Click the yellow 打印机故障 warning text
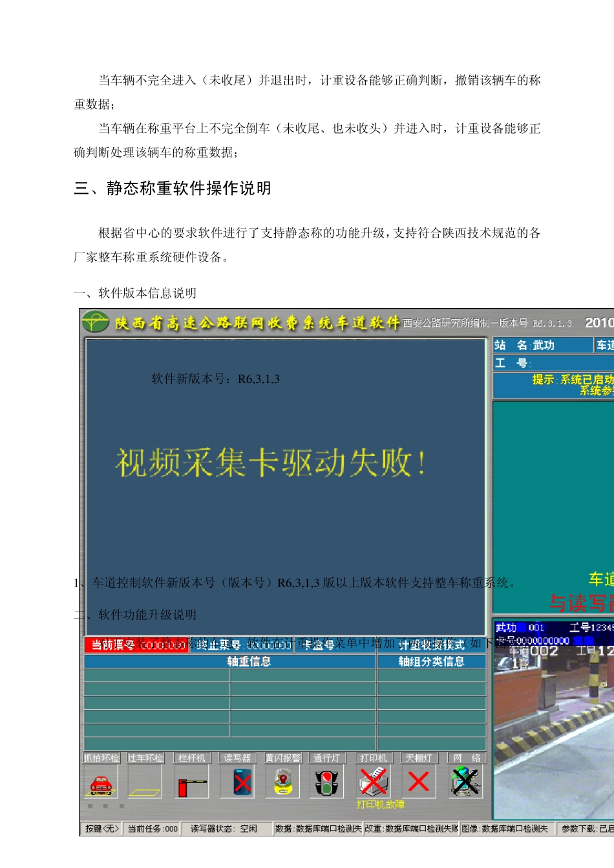 pos(381,805)
